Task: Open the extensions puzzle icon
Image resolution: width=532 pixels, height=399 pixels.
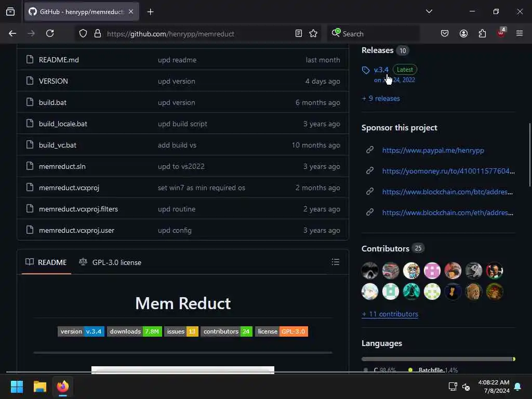Action: tap(482, 34)
